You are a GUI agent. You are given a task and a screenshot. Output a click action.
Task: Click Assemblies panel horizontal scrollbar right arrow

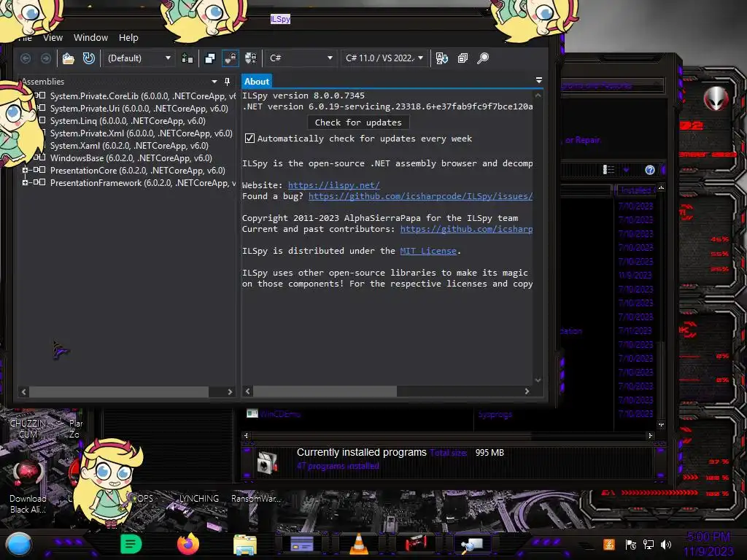coord(230,392)
